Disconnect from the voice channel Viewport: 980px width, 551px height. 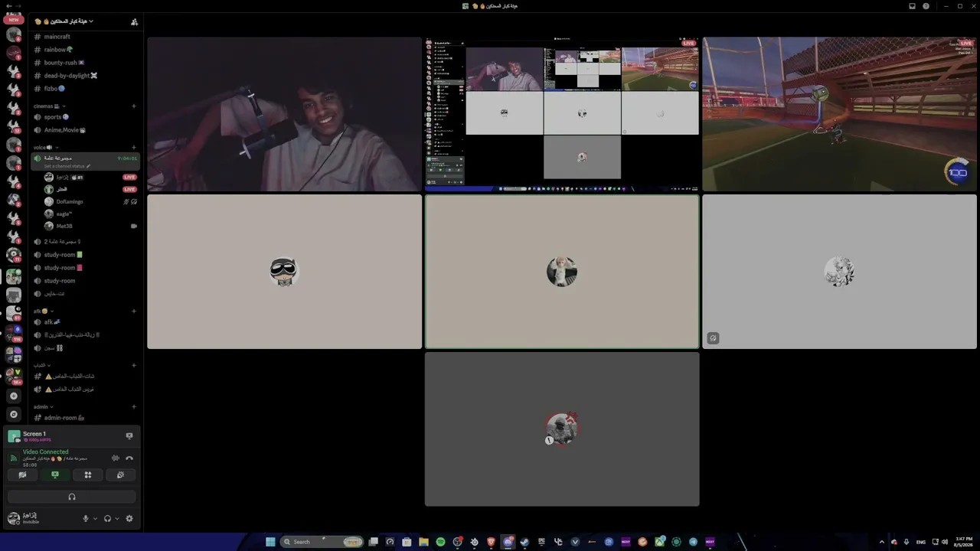[x=129, y=458]
